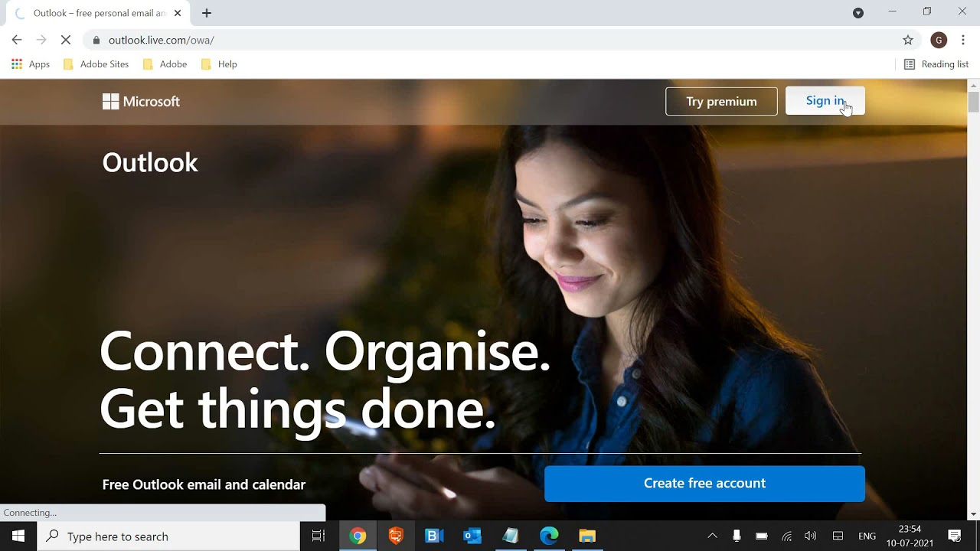Screen dimensions: 980x551
Task: Open the Adobe bookmark folder
Action: (x=165, y=64)
